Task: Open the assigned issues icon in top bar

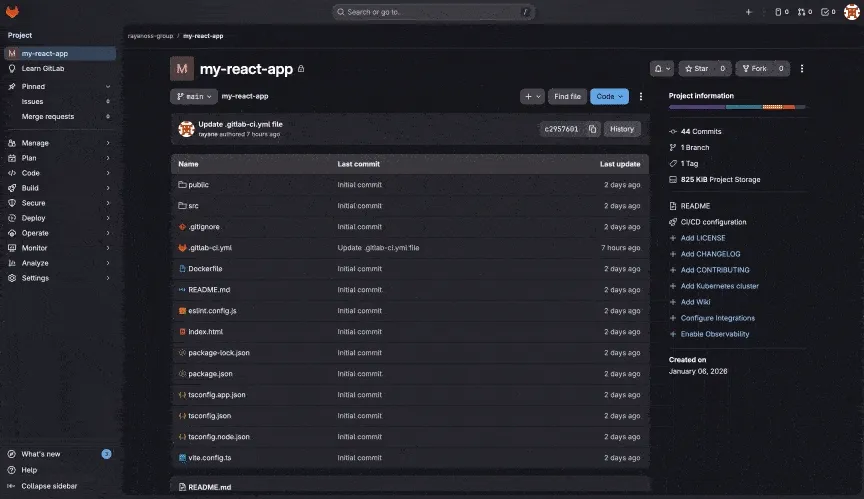Action: [780, 12]
